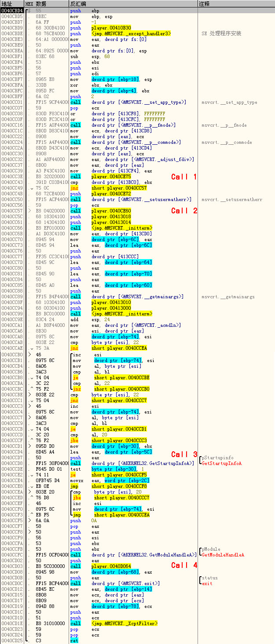Select 'test byte ptr [ebp-30], 1' instruction

coord(107,469)
